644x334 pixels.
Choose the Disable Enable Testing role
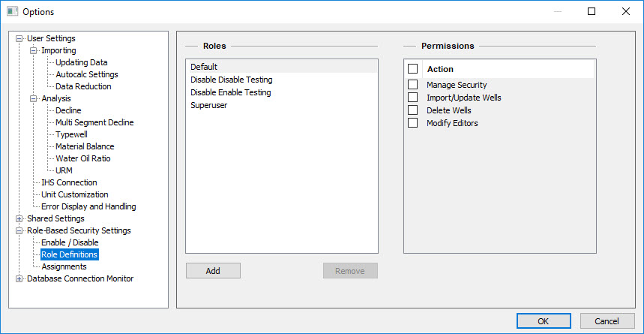[x=230, y=92]
